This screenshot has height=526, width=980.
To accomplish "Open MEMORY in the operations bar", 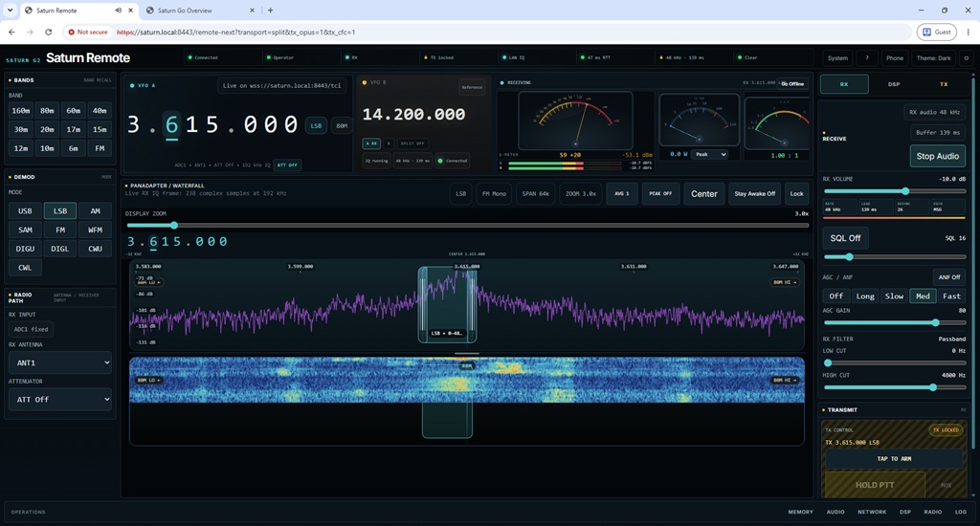I will coord(800,512).
